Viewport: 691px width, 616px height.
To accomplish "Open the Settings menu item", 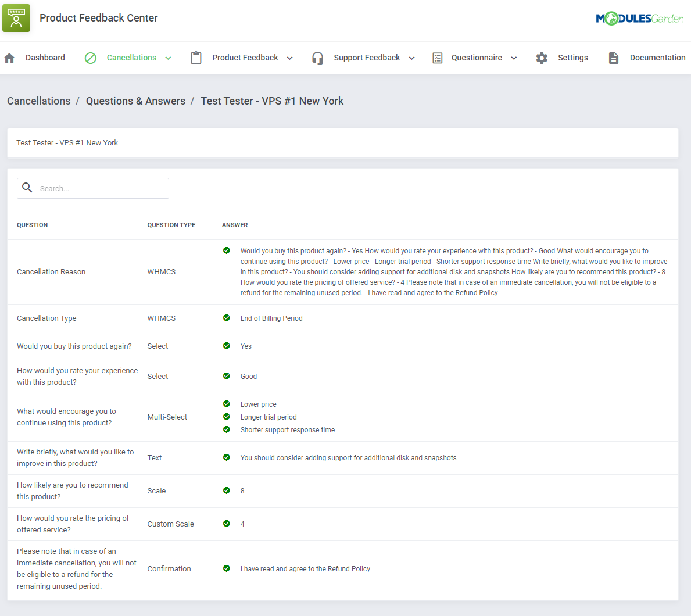I will [573, 58].
